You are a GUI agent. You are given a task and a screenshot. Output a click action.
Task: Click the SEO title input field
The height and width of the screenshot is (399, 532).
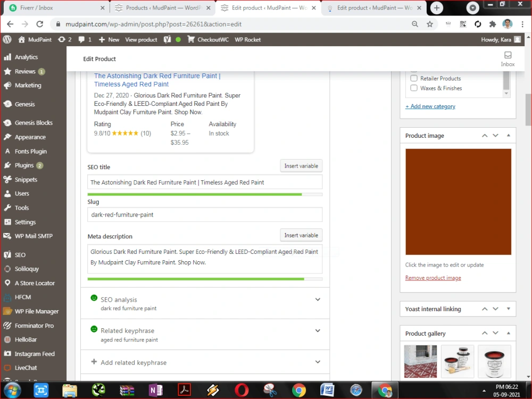coord(205,182)
